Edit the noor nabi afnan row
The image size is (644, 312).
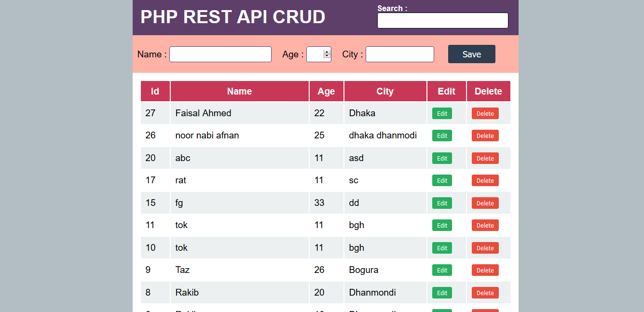tap(442, 136)
